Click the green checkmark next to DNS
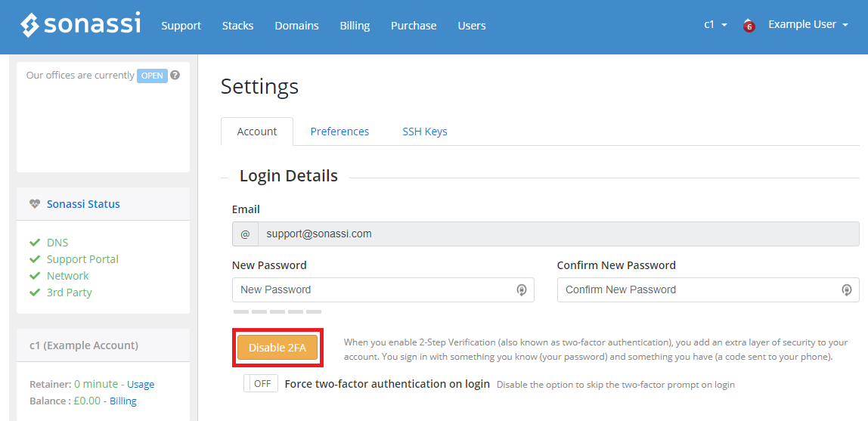Viewport: 868px width, 421px height. click(x=35, y=243)
